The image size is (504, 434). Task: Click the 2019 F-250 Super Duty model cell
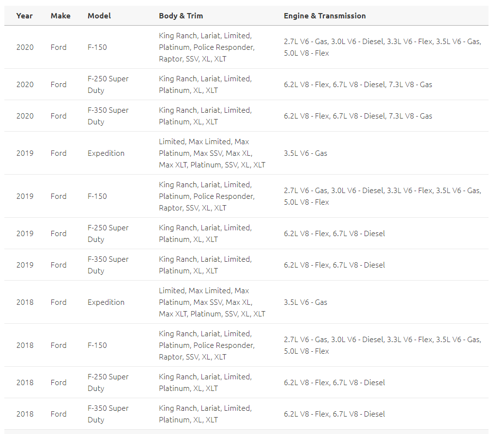point(108,234)
